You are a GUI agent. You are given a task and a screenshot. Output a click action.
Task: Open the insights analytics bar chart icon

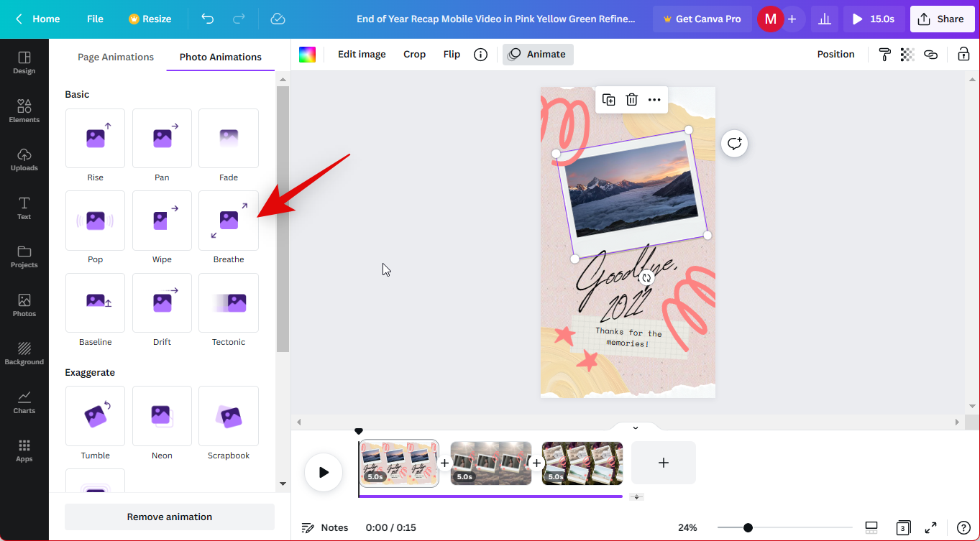tap(825, 19)
